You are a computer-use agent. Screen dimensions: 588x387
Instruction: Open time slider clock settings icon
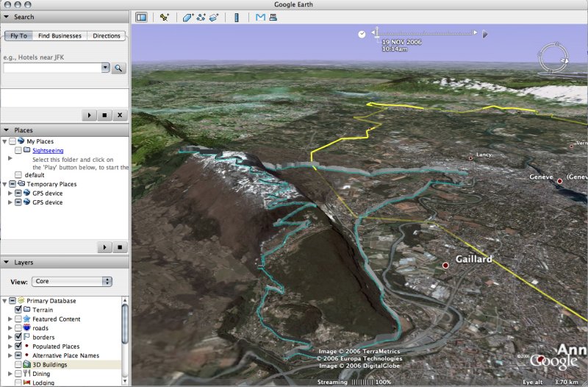362,34
